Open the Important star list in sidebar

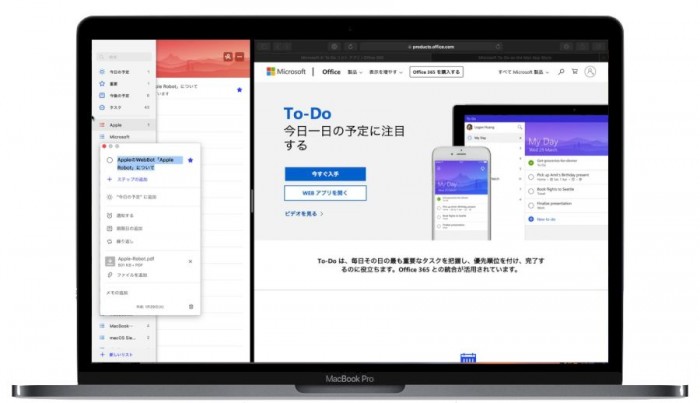124,83
